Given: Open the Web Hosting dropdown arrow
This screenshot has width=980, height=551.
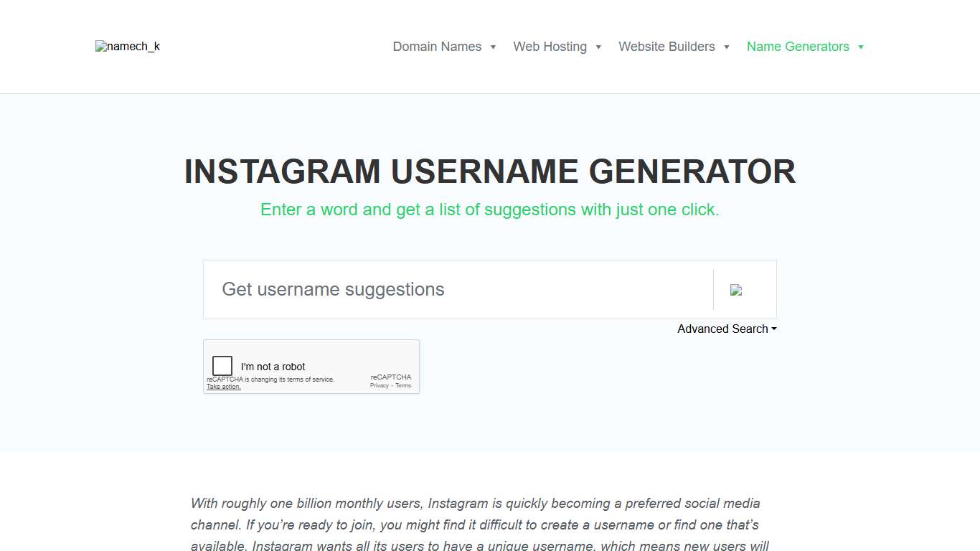Looking at the screenshot, I should click(599, 47).
